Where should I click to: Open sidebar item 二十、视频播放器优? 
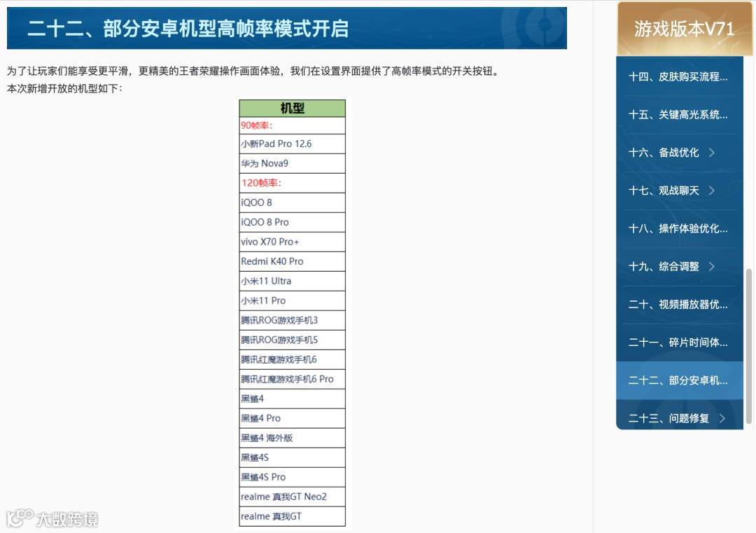(x=679, y=305)
